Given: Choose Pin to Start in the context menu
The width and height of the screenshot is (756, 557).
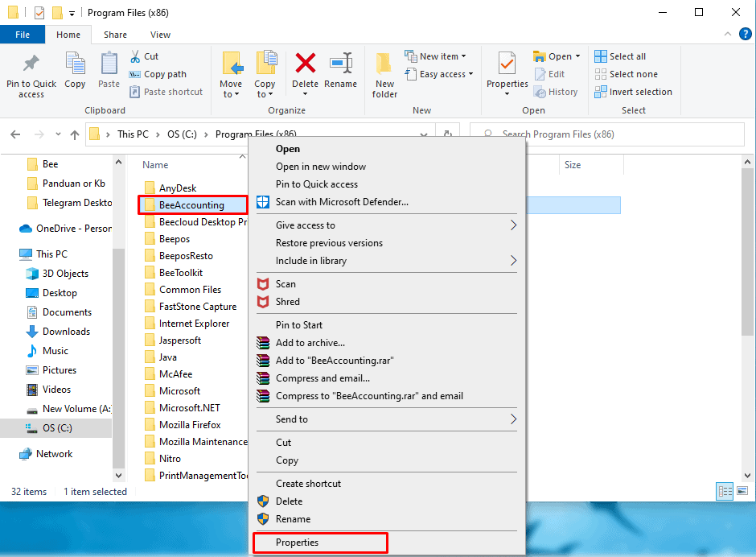Looking at the screenshot, I should coord(299,325).
